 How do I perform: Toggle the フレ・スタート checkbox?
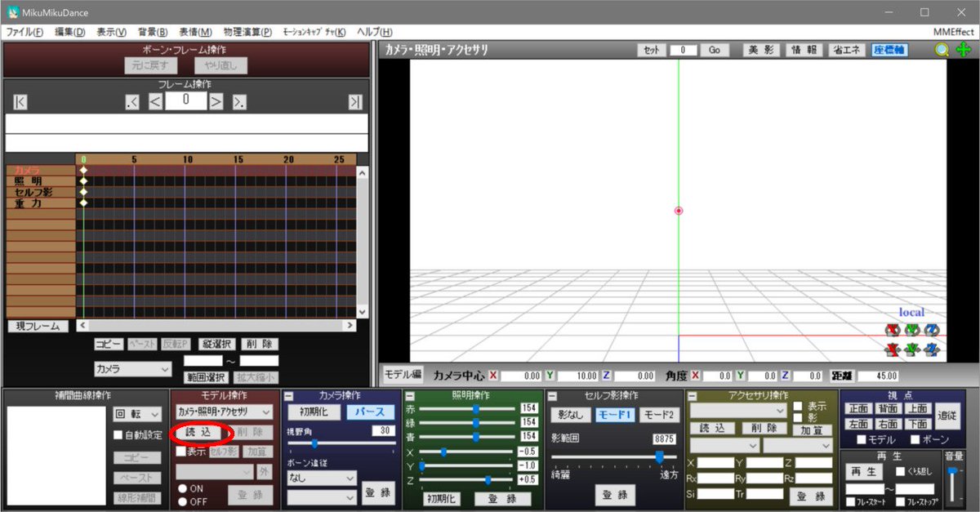tap(851, 502)
